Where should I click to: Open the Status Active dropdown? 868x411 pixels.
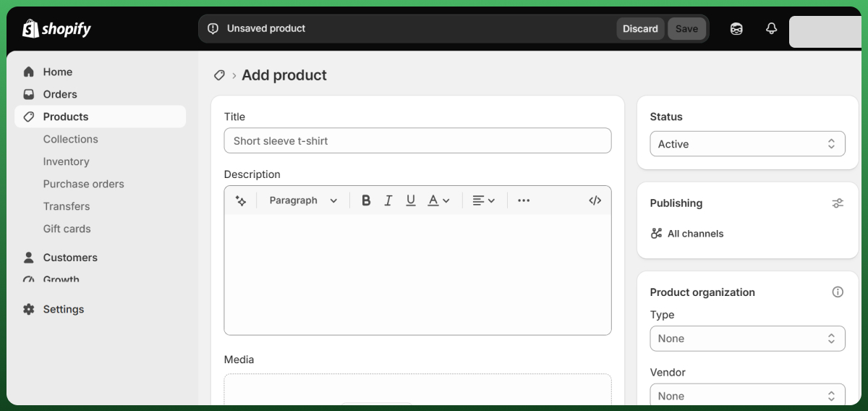(747, 144)
